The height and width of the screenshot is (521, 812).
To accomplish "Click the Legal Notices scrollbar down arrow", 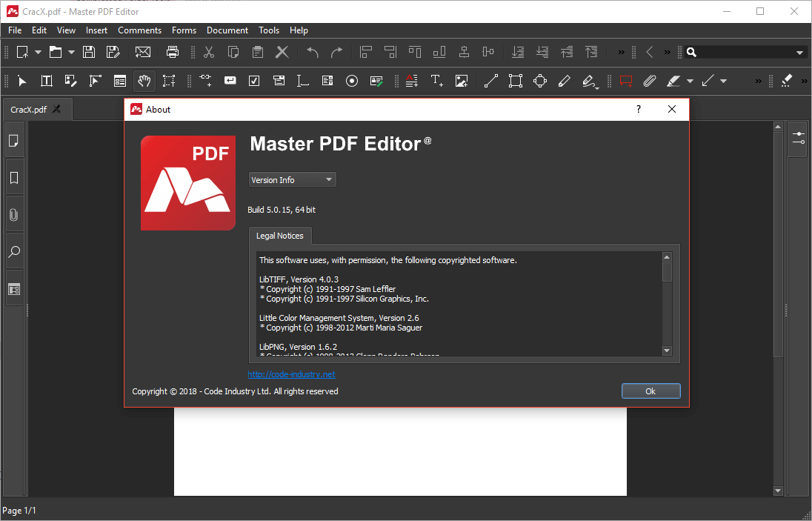I will 667,351.
